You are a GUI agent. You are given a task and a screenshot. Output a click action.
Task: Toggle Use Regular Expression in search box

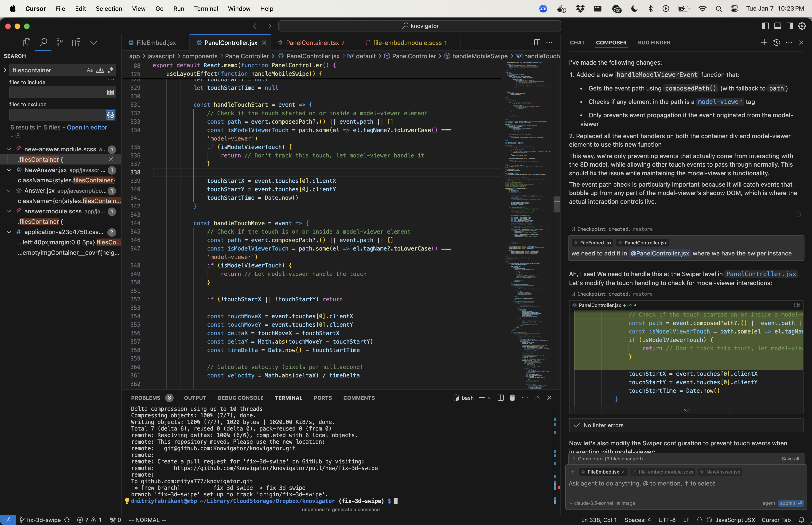110,70
